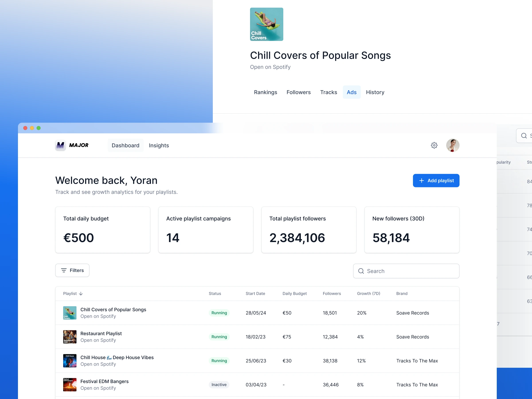Open the History tab
The image size is (532, 399).
[375, 92]
